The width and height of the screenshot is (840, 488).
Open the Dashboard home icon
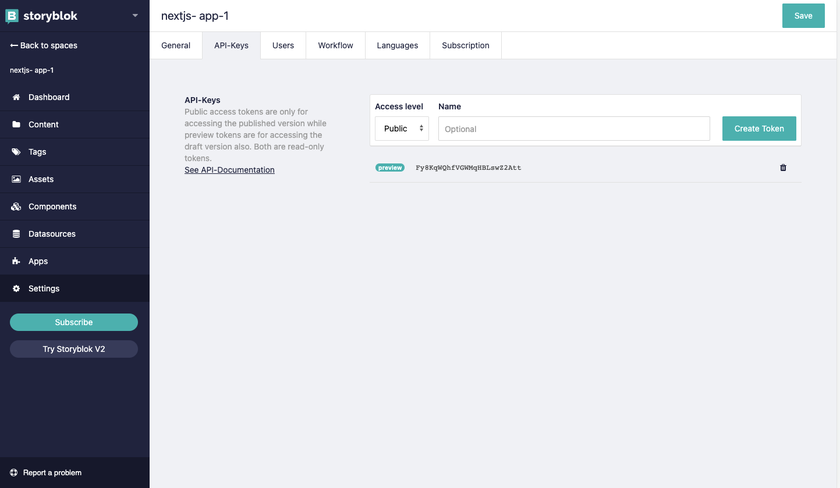[16, 97]
